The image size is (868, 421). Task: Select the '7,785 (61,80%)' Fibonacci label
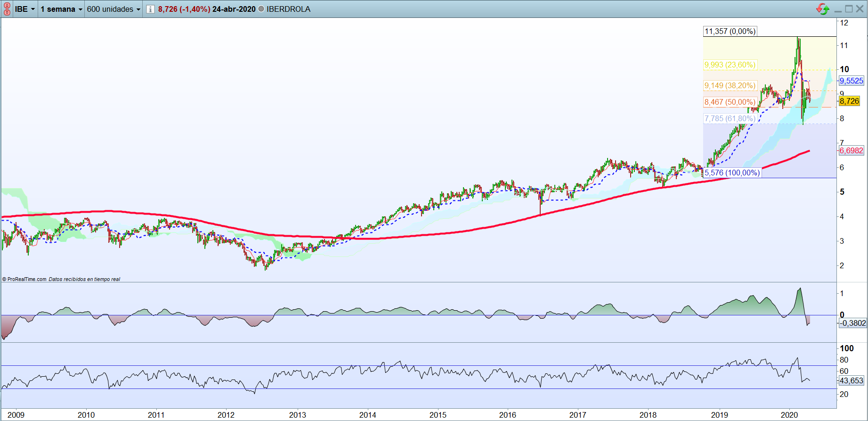click(730, 118)
